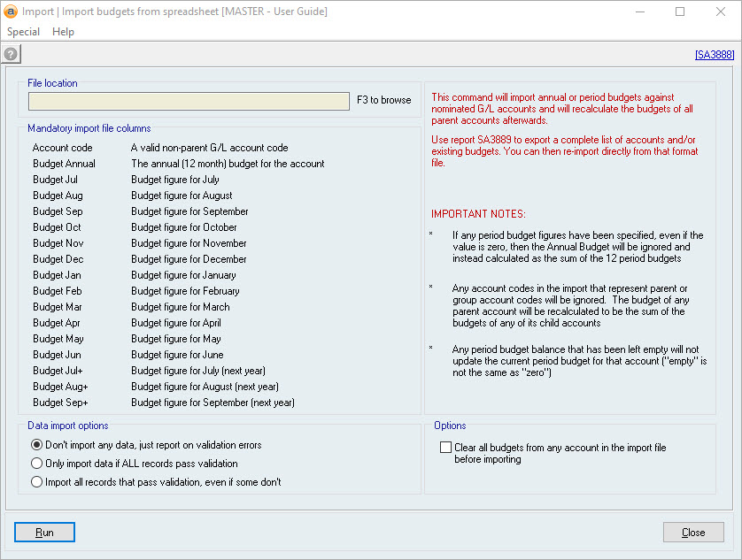Click the application icon in the title bar
This screenshot has width=742, height=560.
coord(12,12)
